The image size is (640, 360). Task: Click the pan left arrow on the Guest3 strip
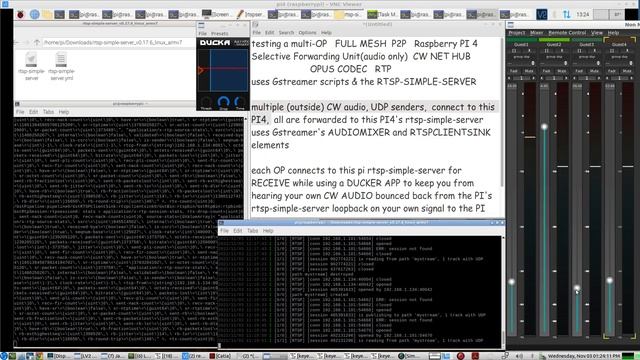click(574, 78)
